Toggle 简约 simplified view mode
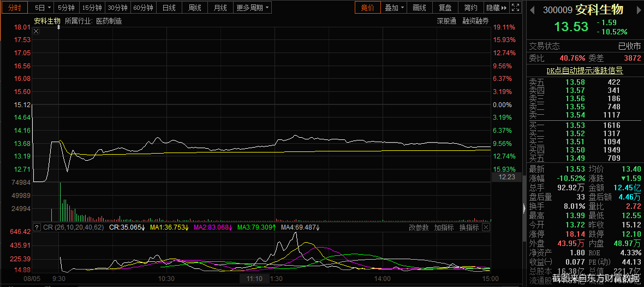This screenshot has width=644, height=287. click(470, 8)
